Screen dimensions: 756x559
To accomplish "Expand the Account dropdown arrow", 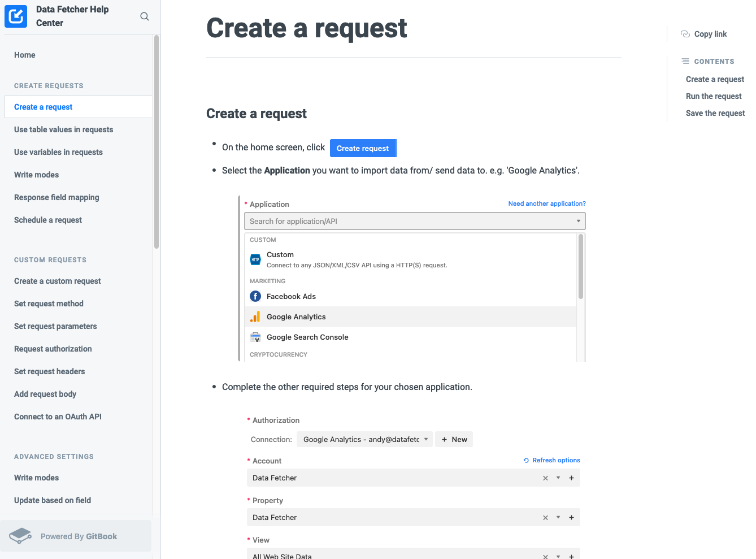I will [558, 478].
